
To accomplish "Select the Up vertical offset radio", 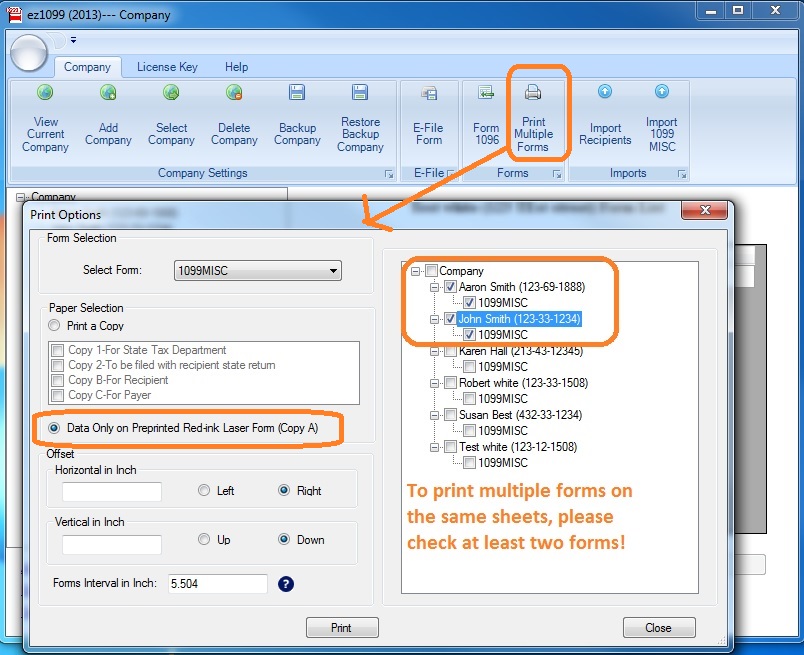I will coord(204,539).
